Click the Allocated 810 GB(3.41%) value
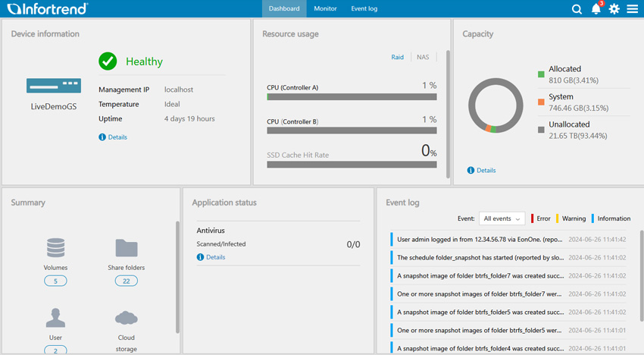The height and width of the screenshot is (355, 644). click(574, 80)
